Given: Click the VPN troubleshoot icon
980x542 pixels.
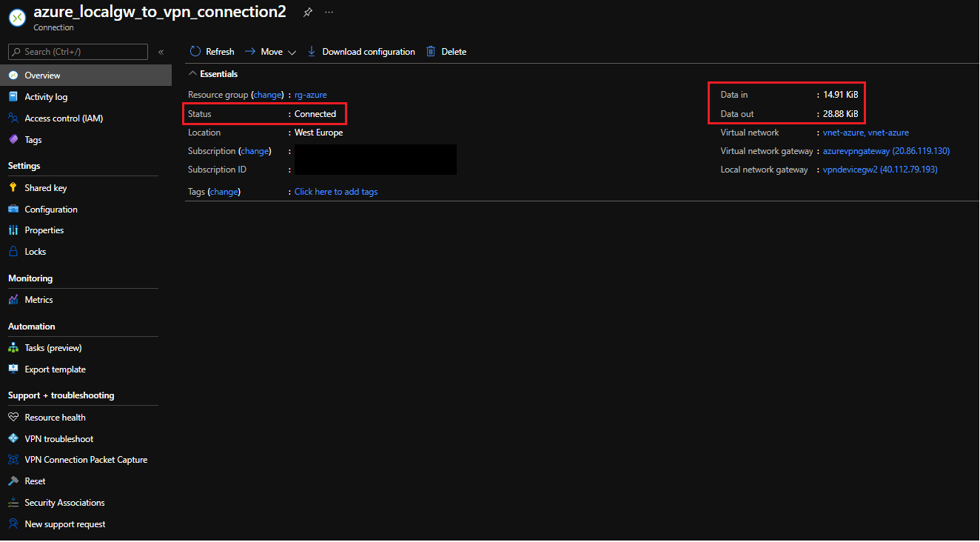Looking at the screenshot, I should pos(13,439).
